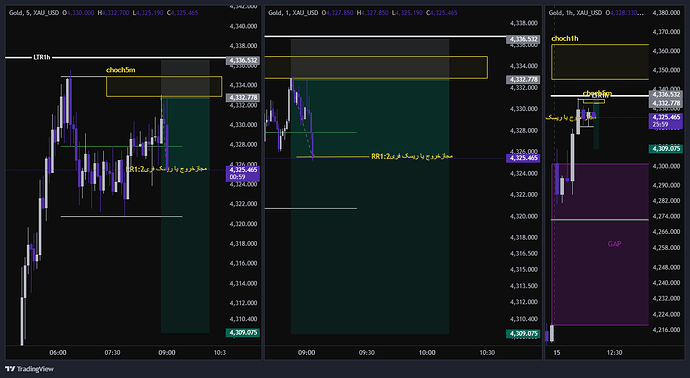Click the 09:30 time label on the 1-minute chart
Viewport: 690px width, 378px height.
(367, 352)
